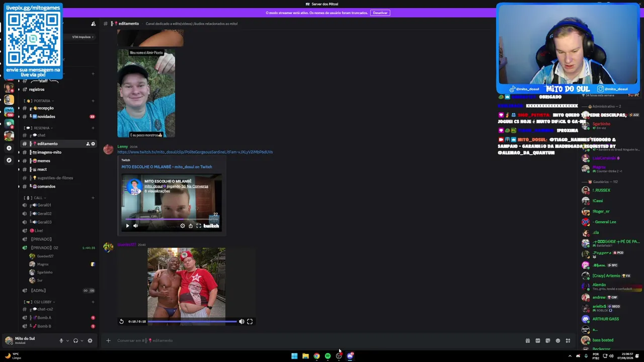Open Google Chrome from the taskbar
This screenshot has width=644, height=362.
(x=316, y=356)
